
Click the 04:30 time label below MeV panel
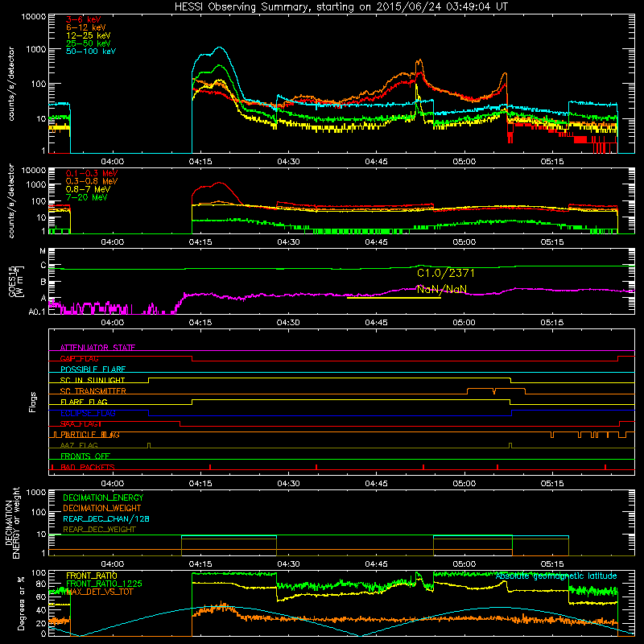pos(288,242)
